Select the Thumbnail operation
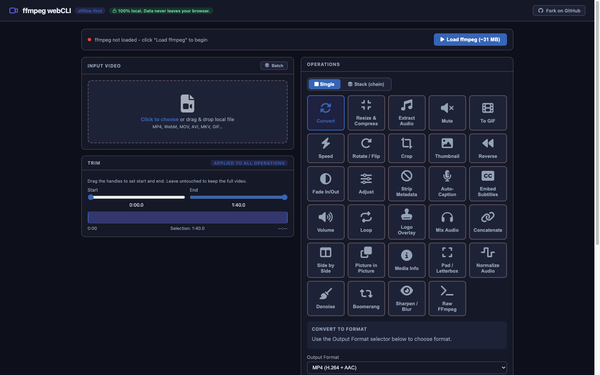This screenshot has height=375, width=600. click(447, 148)
